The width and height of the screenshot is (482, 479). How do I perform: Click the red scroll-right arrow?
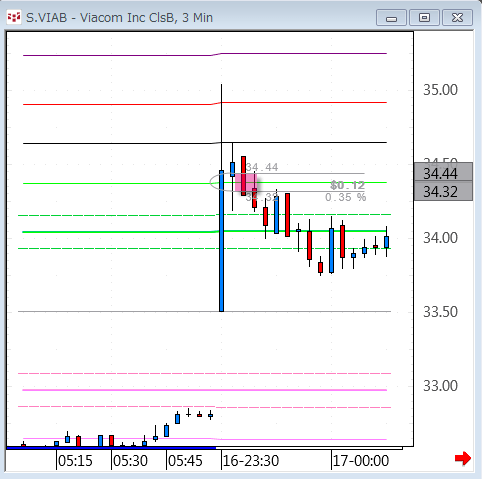coord(463,458)
